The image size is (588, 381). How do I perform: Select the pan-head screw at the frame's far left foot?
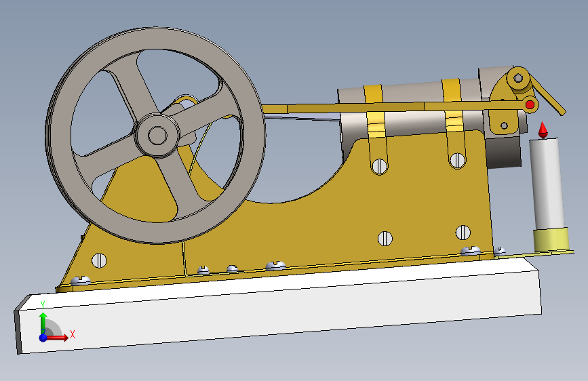click(x=80, y=280)
